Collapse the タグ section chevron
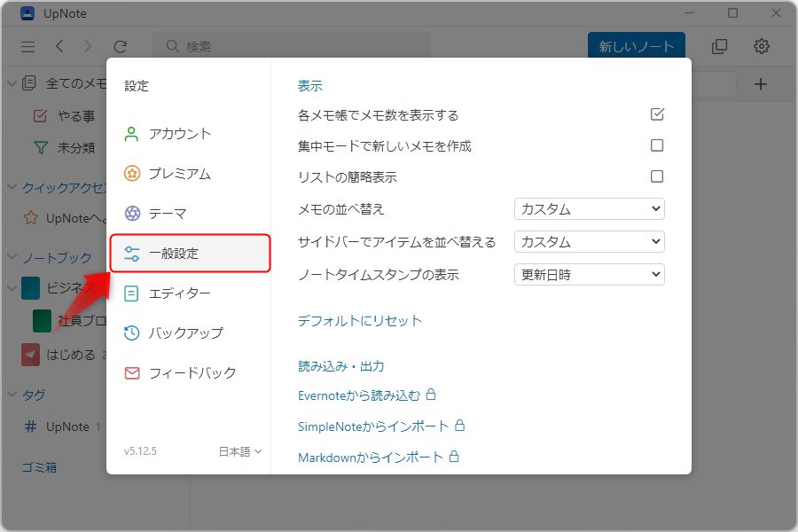 [12, 394]
